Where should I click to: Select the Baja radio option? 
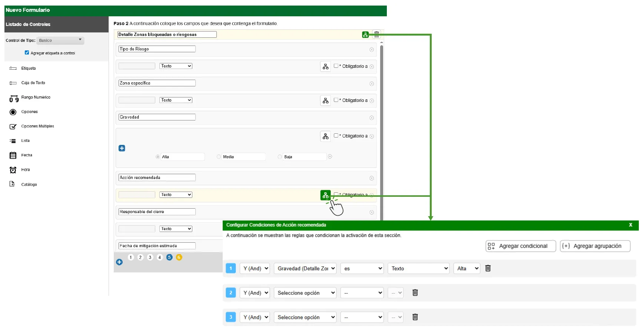pos(280,157)
